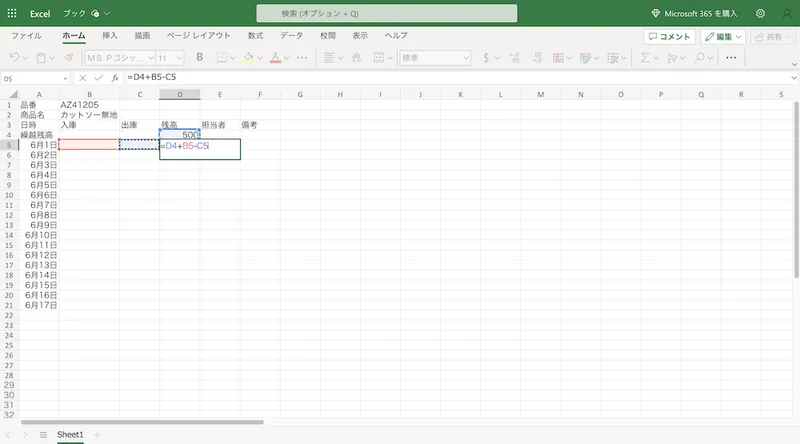This screenshot has height=444, width=800.
Task: Open the all sheets list icon
Action: (43, 435)
